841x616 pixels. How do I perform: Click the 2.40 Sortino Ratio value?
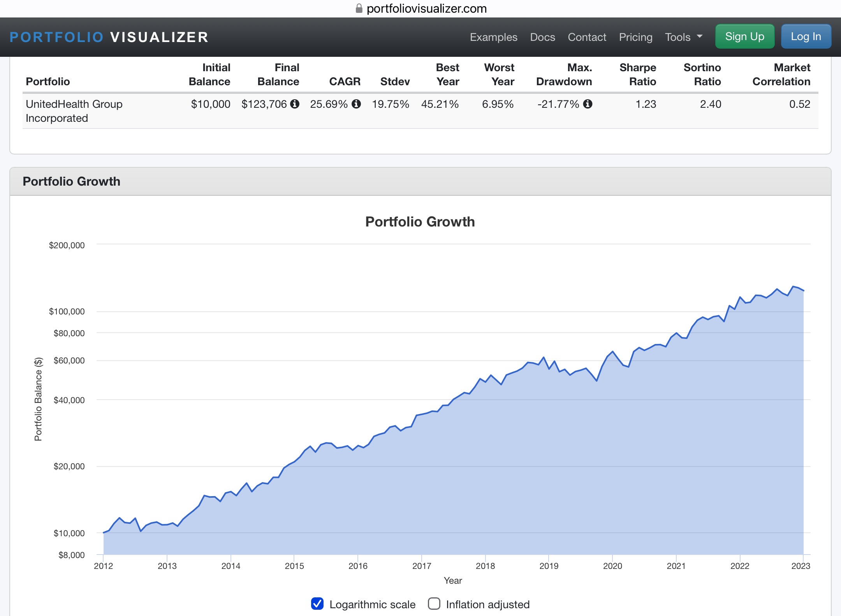[711, 104]
